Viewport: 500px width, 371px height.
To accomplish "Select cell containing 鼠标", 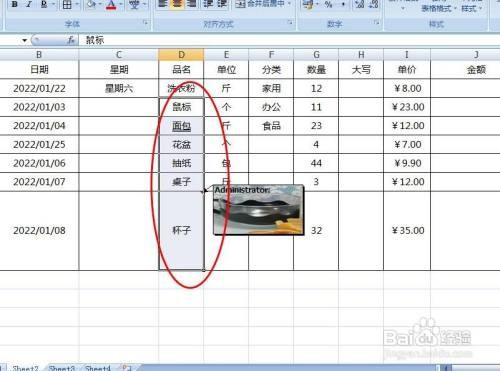I will pos(181,107).
